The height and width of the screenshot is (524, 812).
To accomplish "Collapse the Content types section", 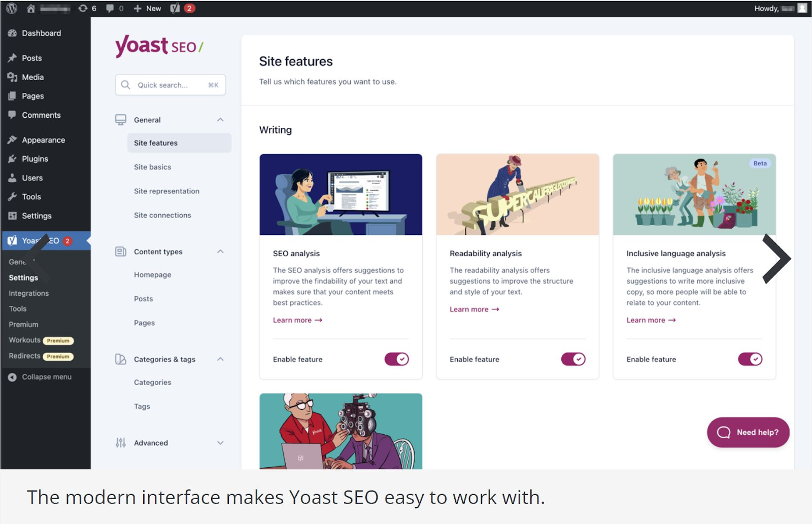I will coord(220,252).
